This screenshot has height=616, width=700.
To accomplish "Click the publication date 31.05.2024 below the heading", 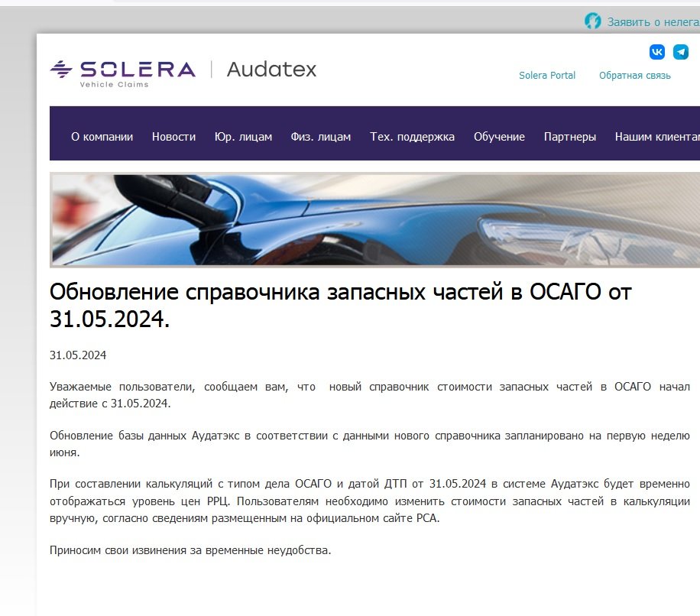I will [x=78, y=355].
